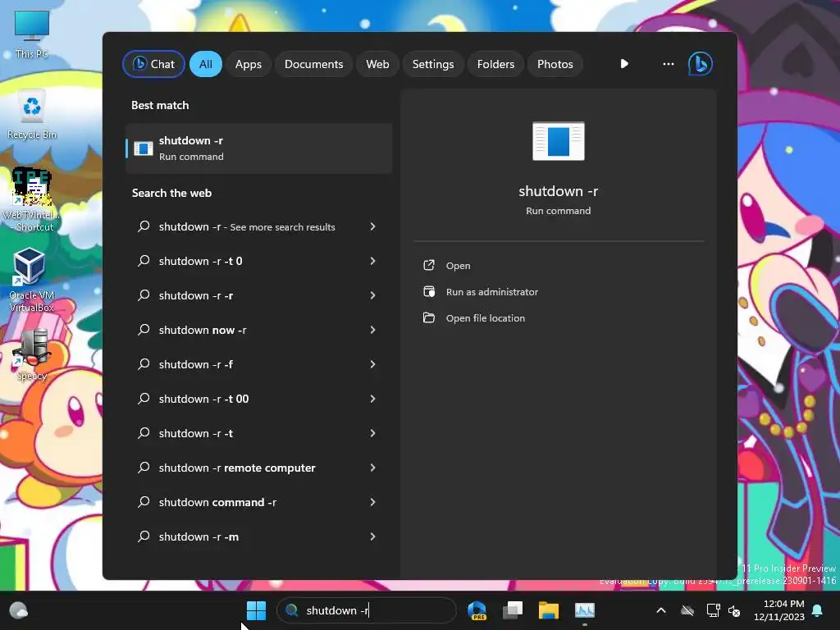Viewport: 840px width, 630px height.
Task: Click the network display tray icon
Action: pyautogui.click(x=713, y=610)
